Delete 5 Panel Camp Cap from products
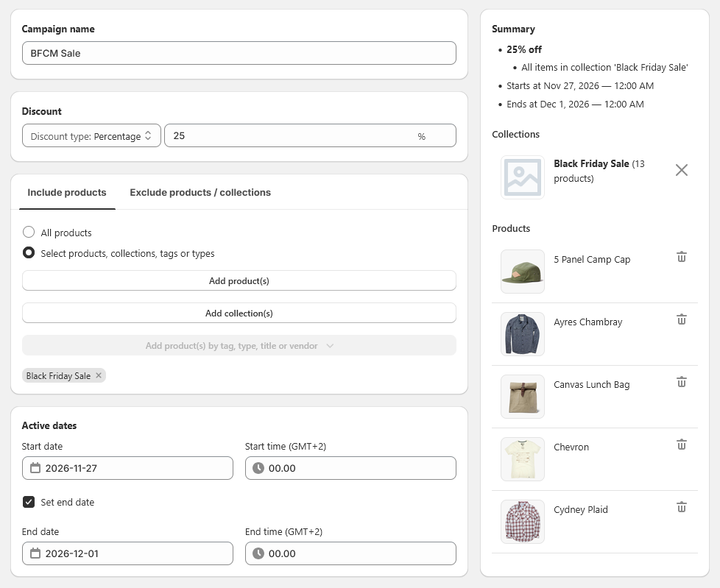720x588 pixels. click(x=682, y=257)
